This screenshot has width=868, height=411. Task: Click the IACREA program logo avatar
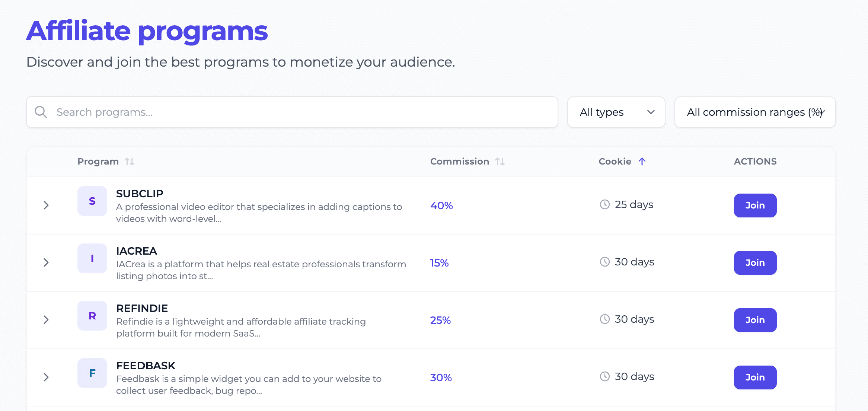(92, 258)
